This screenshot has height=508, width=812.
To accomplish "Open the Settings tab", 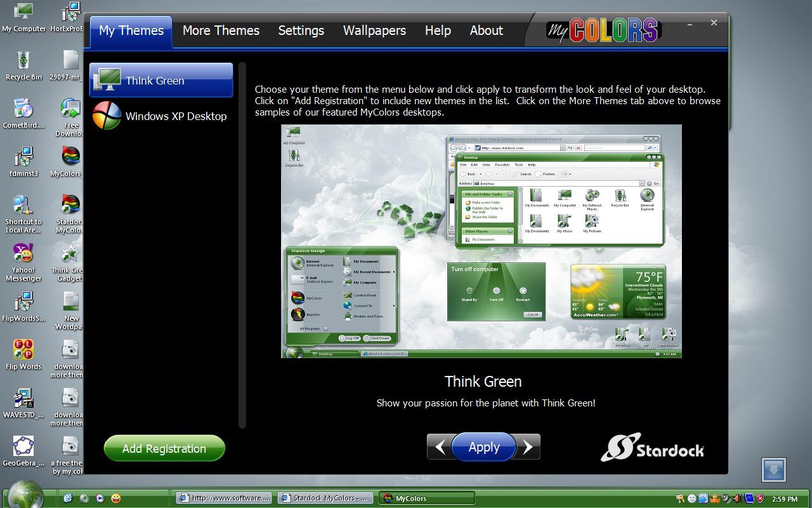I will [301, 30].
